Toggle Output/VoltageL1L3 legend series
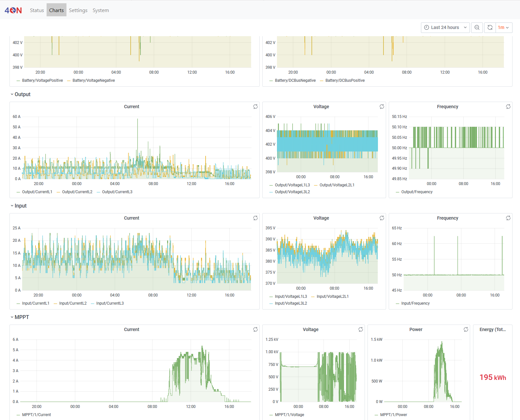520x420 pixels. 292,185
